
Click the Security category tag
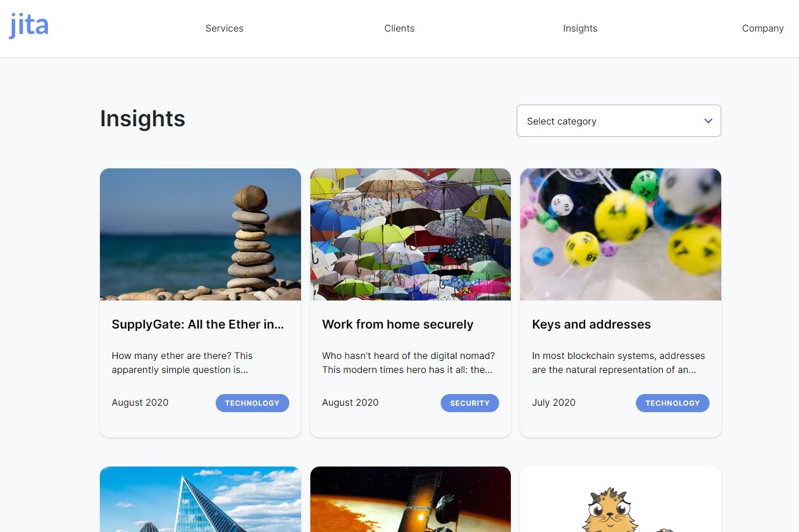click(470, 403)
